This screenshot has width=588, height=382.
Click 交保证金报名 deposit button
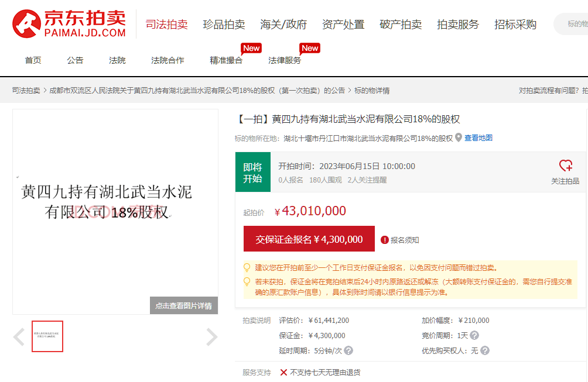[309, 239]
